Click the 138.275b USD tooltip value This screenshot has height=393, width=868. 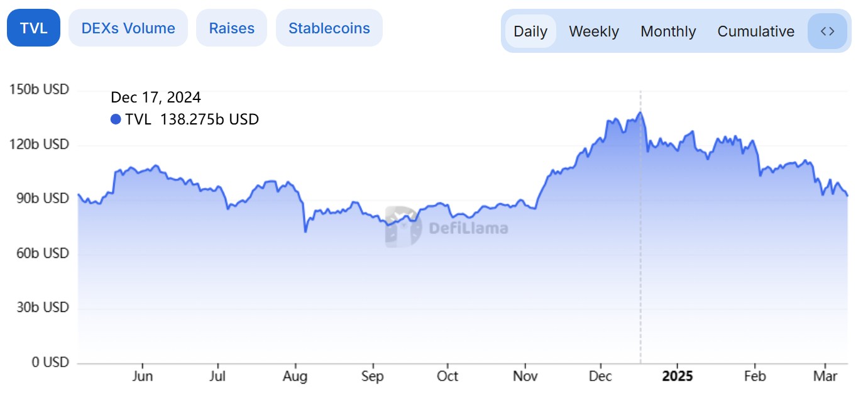pyautogui.click(x=209, y=119)
